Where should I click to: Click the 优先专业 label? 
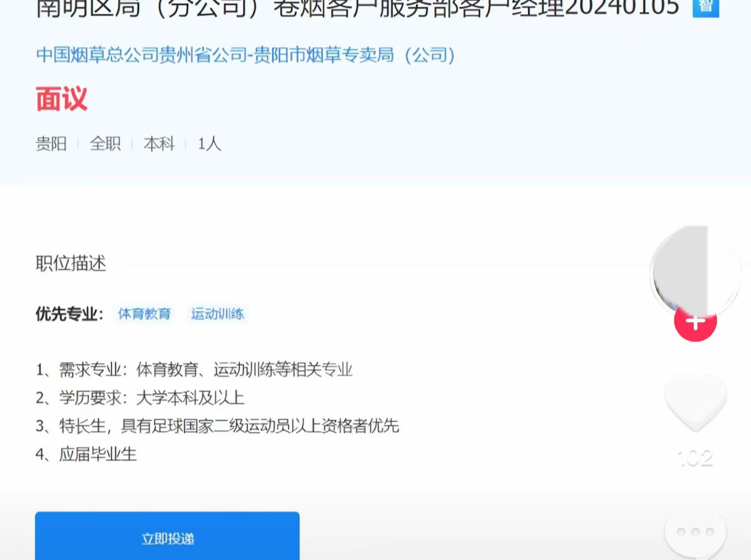69,314
